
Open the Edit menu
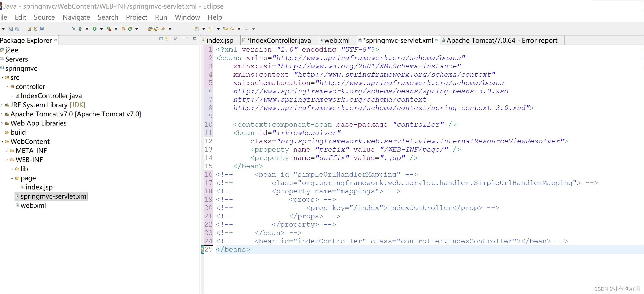pyautogui.click(x=20, y=17)
